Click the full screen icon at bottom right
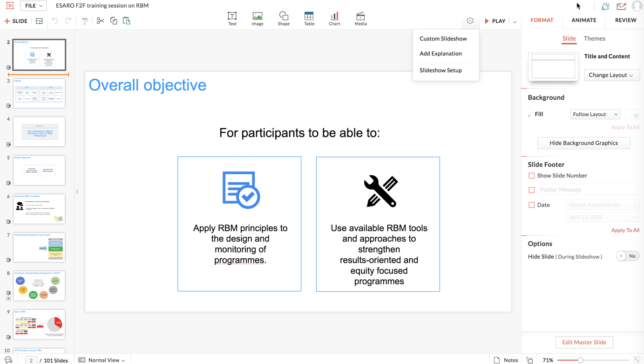The width and height of the screenshot is (644, 364). pos(637,360)
